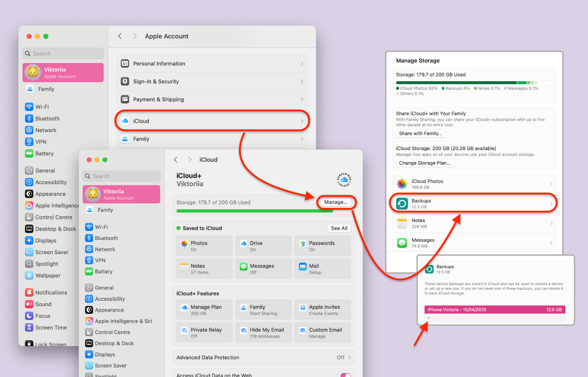Select Appearance in iCloud window sidebar

tap(104, 310)
